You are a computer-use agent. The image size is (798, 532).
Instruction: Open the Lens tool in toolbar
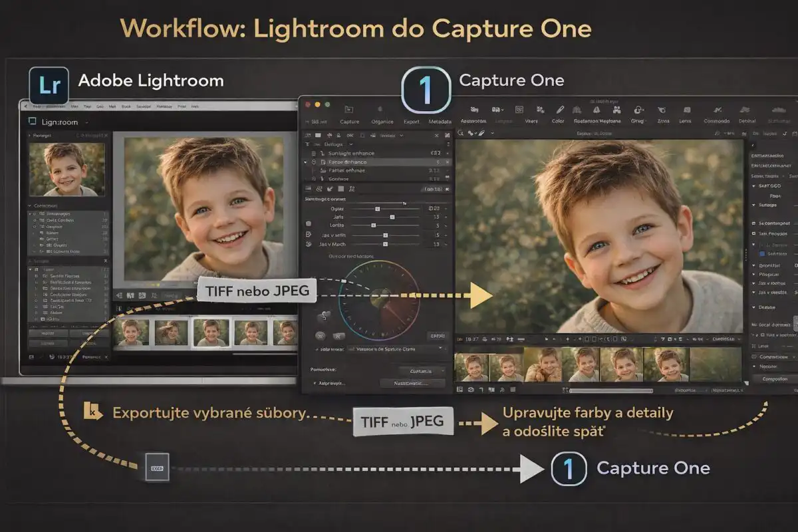tap(685, 110)
